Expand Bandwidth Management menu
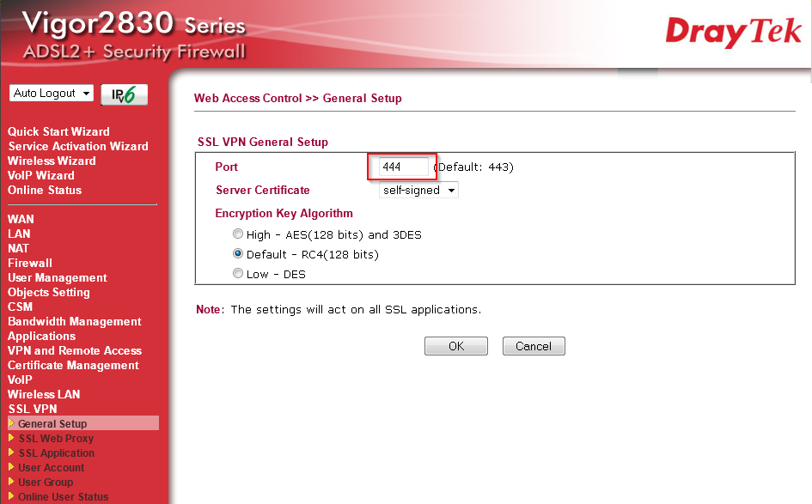 click(x=75, y=321)
